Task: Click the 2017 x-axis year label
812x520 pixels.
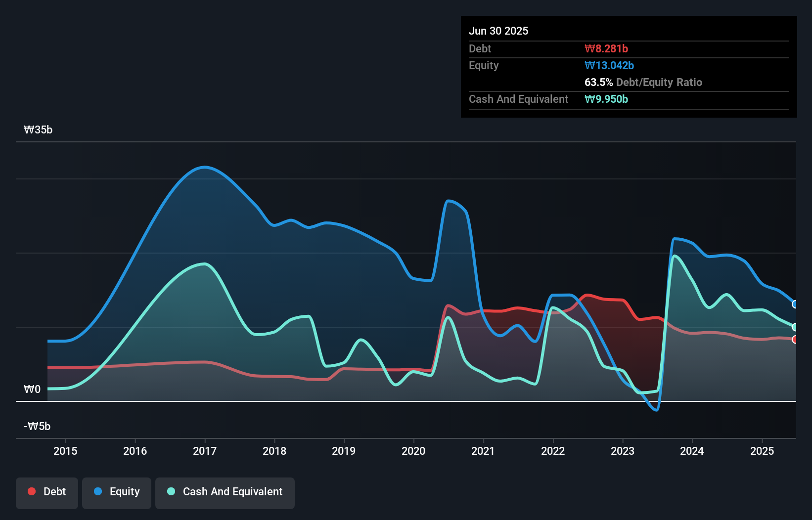Action: pos(205,451)
